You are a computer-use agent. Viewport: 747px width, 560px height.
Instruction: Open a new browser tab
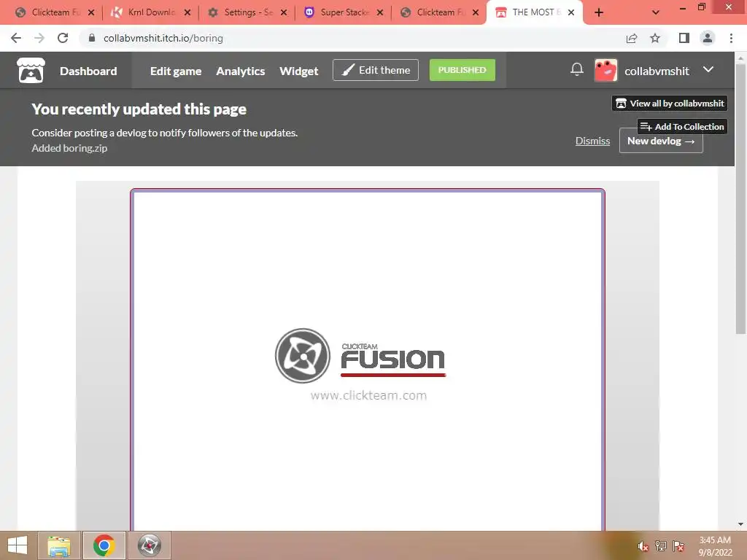tap(599, 13)
